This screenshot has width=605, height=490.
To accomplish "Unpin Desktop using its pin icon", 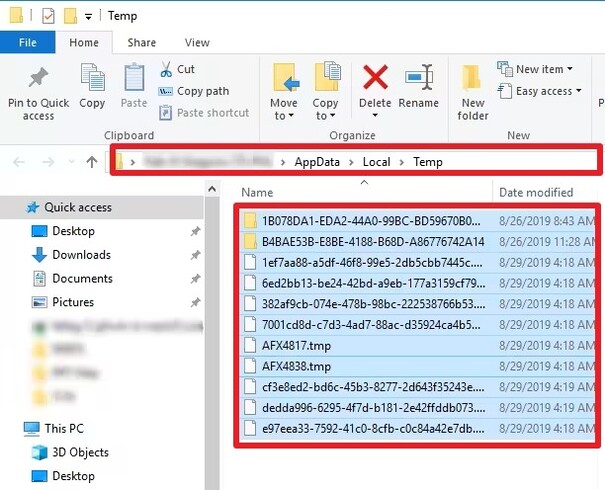I will click(195, 231).
